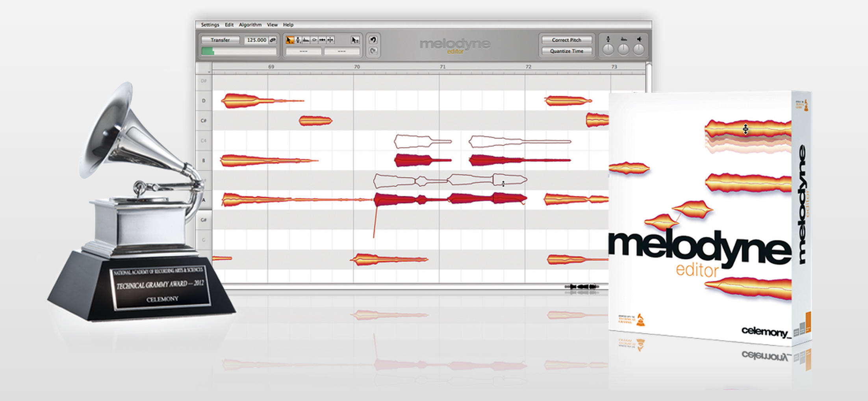Select the Timing tool
Image resolution: width=868 pixels, height=401 pixels.
[322, 40]
